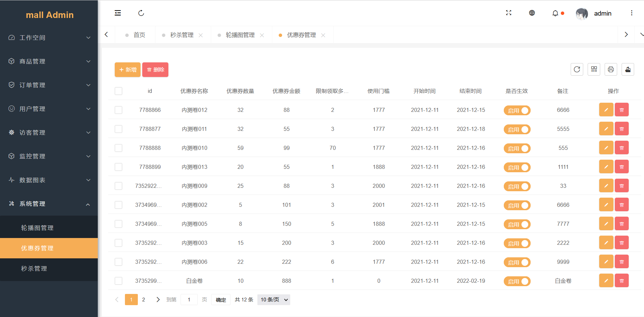The width and height of the screenshot is (644, 317).
Task: Switch to the 秒杀管理 tab
Action: [182, 35]
